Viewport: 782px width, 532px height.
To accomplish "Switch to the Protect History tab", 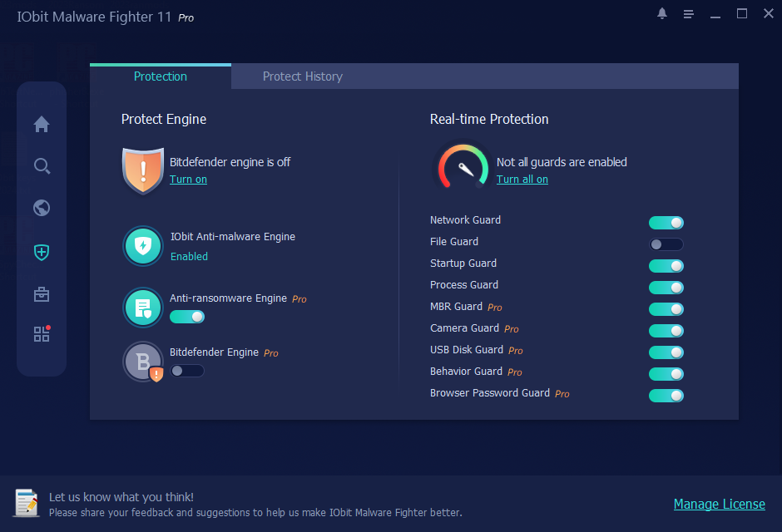I will click(302, 76).
